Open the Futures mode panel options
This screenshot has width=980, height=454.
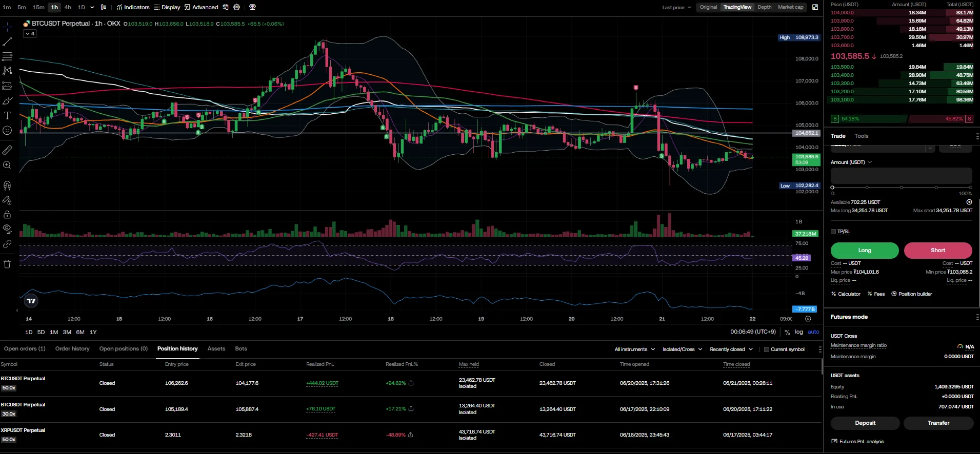point(977,317)
